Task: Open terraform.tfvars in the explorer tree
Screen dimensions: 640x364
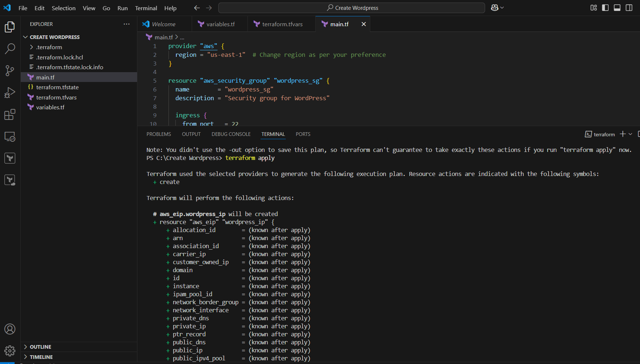Action: (79, 97)
